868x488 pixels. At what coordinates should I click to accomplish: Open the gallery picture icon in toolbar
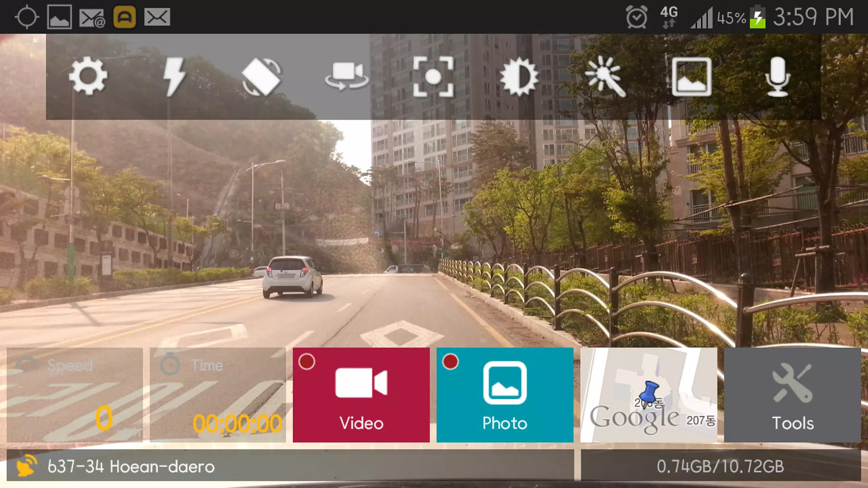[x=691, y=76]
